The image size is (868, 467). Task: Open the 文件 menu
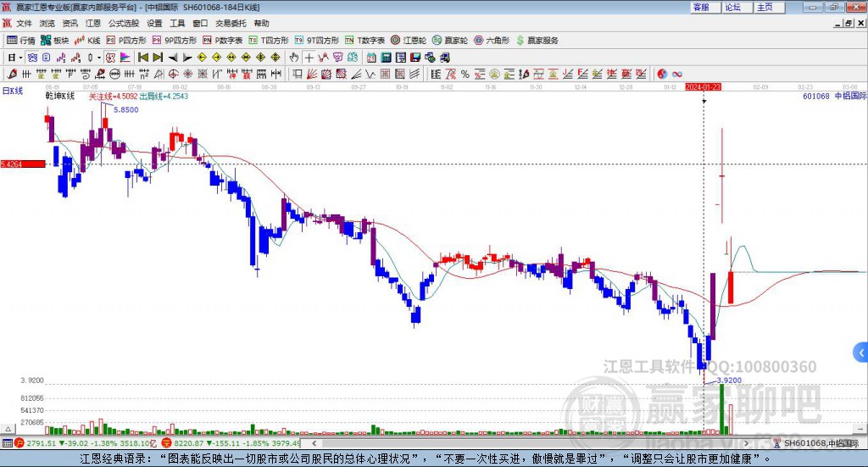pos(24,23)
